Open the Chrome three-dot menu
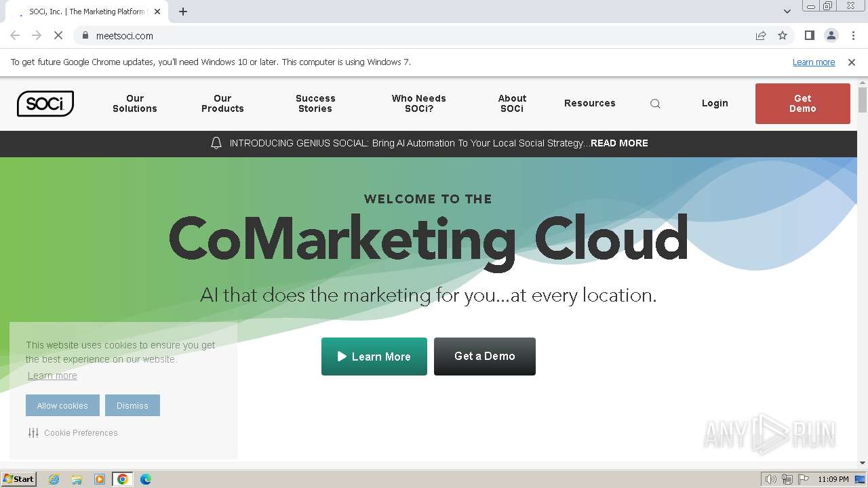The width and height of the screenshot is (868, 488). (853, 35)
